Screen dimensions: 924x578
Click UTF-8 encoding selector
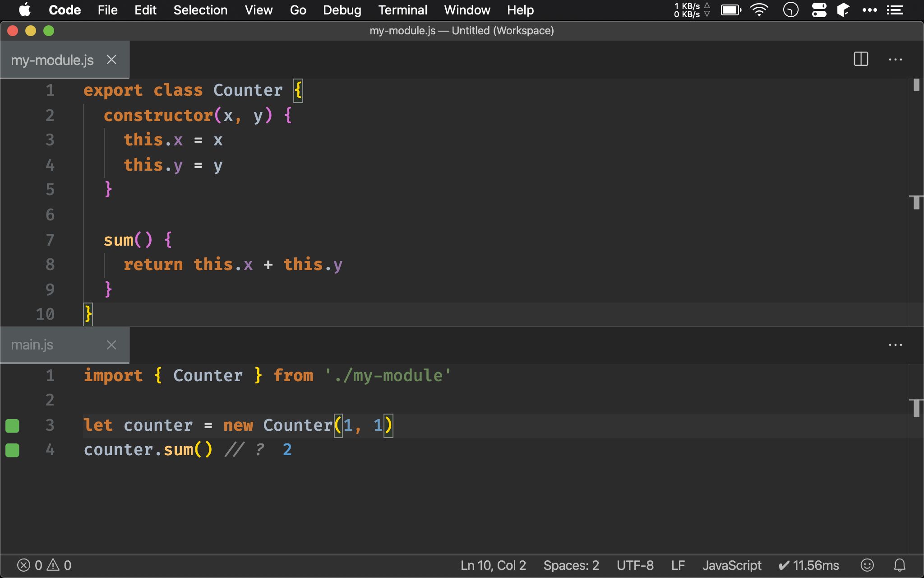point(635,565)
